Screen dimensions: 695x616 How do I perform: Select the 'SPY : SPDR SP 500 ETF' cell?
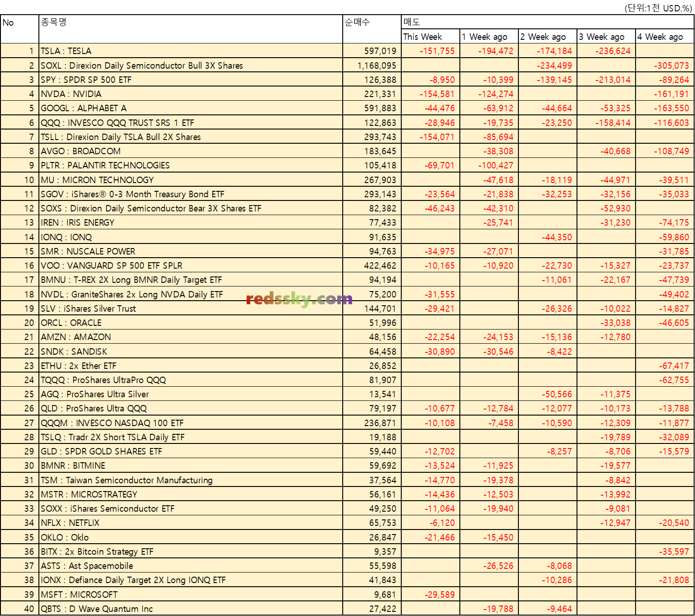(x=191, y=80)
